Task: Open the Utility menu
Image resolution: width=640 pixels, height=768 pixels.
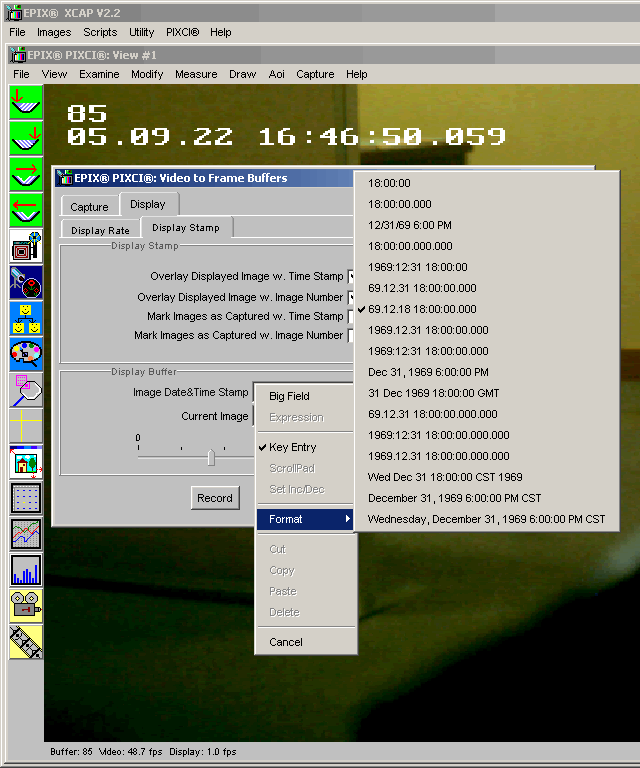Action: [142, 32]
